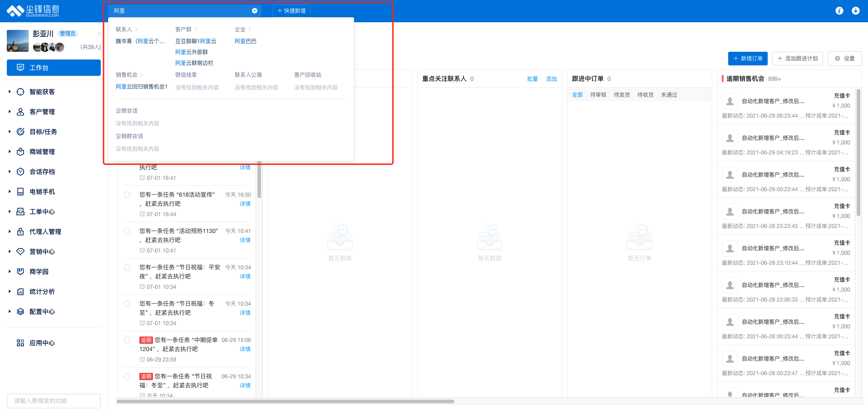Open the 阿里巴巴 enterprise search result
868x411 pixels.
[246, 41]
